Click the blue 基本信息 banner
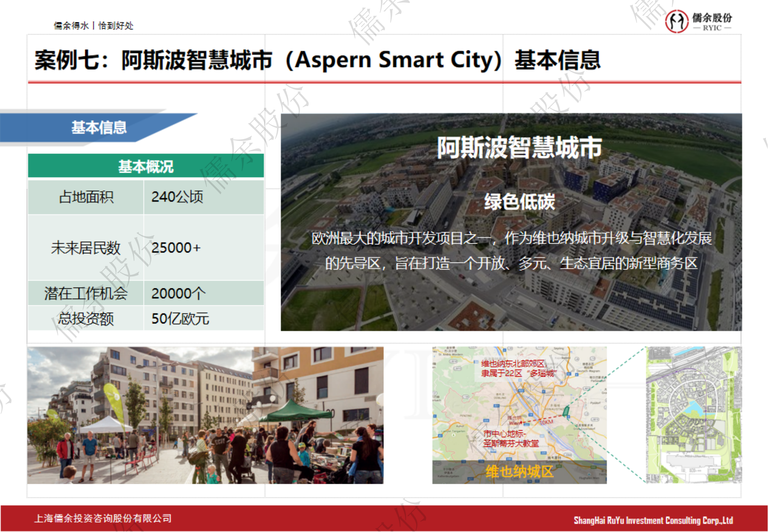 [99, 127]
